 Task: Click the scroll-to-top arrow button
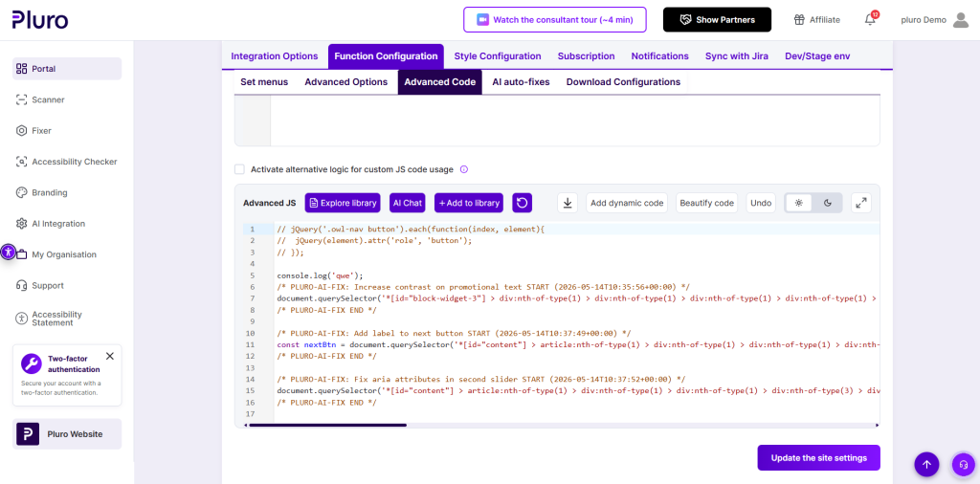[x=926, y=464]
